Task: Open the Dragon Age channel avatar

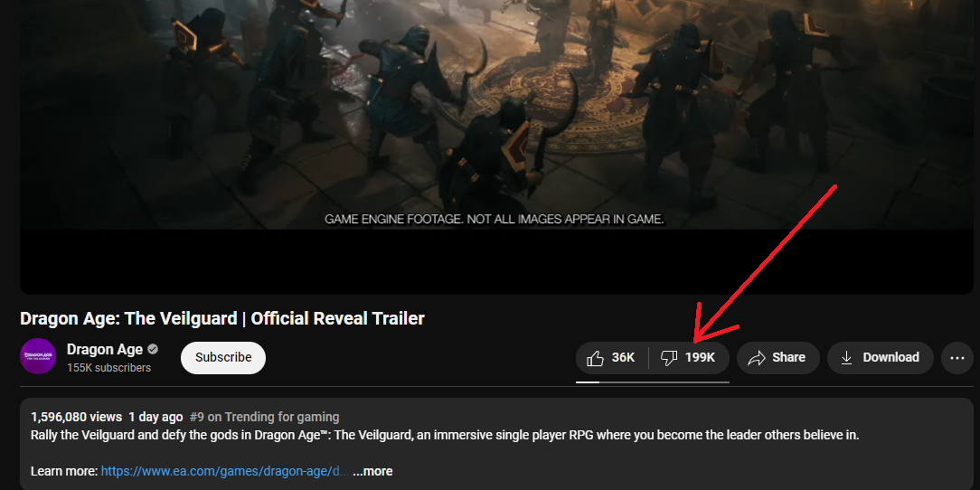Action: pyautogui.click(x=38, y=356)
